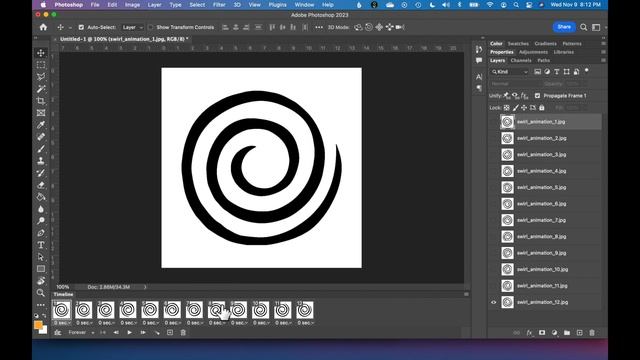Open the History panel icon

[479, 49]
